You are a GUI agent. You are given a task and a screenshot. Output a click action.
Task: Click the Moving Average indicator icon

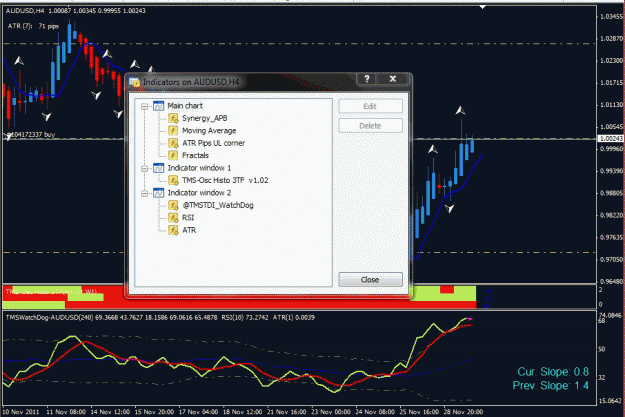[173, 131]
